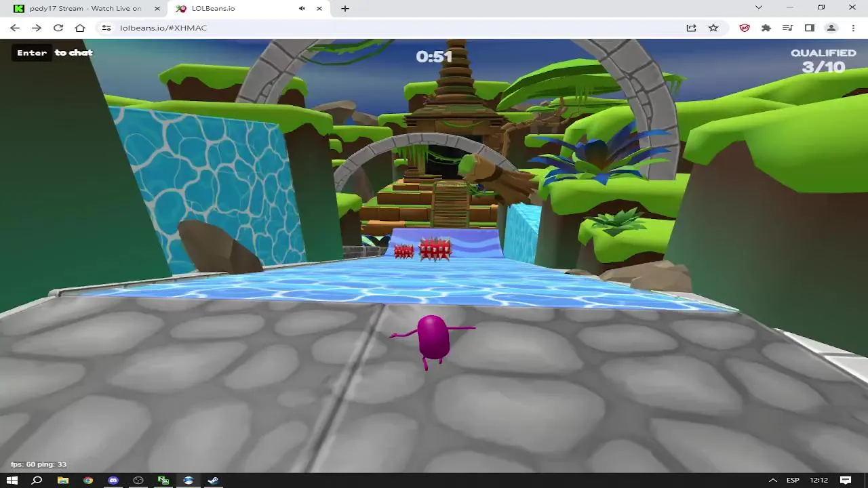
Task: Show hidden system tray icons
Action: (772, 481)
